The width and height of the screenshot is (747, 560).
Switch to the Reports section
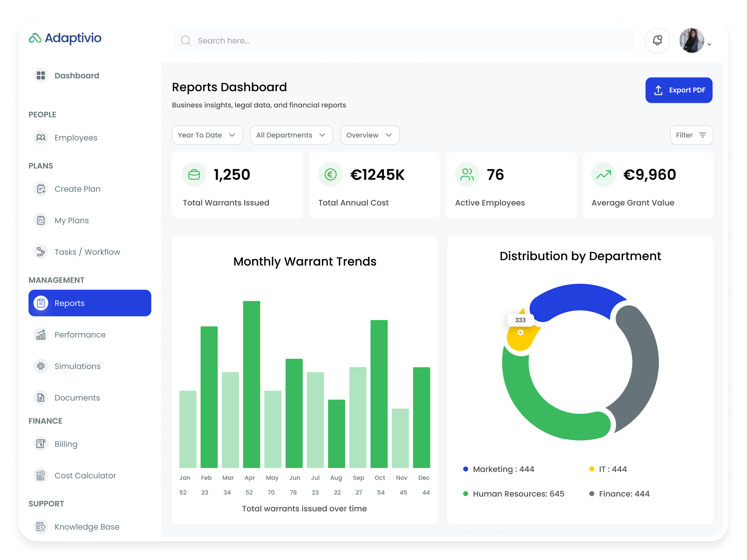[x=70, y=303]
